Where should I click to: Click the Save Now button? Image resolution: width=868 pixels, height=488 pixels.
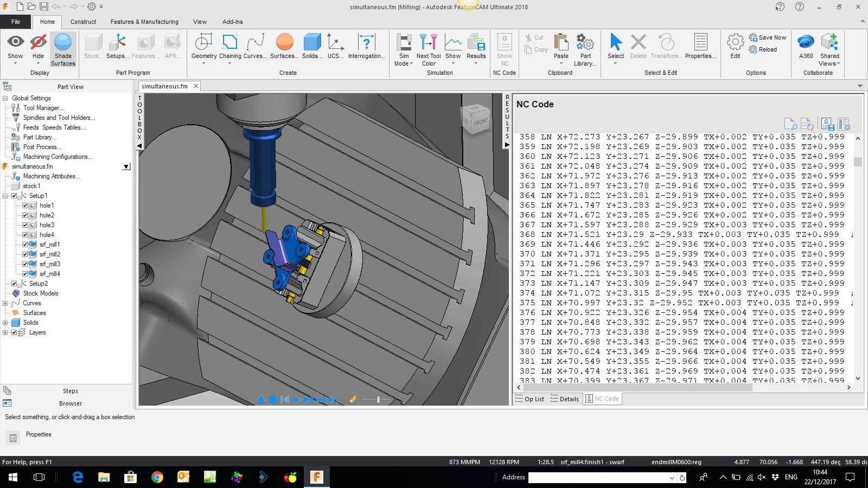coord(768,37)
